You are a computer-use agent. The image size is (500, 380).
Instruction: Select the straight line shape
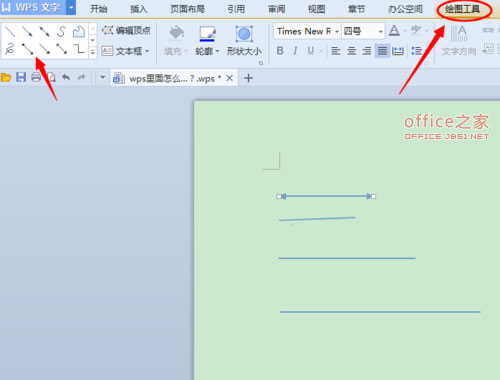click(10, 32)
